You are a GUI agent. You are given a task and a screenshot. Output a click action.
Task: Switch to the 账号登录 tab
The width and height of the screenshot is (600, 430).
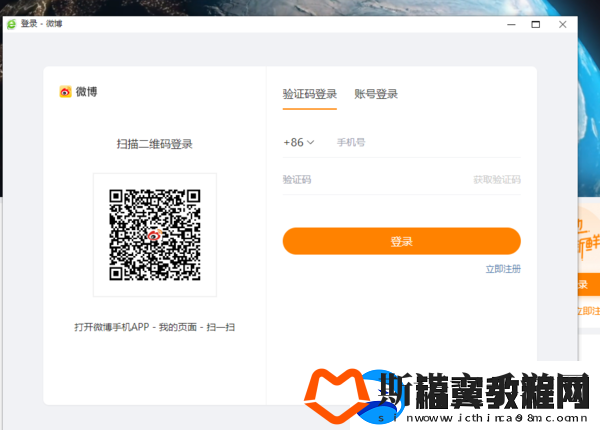(376, 94)
